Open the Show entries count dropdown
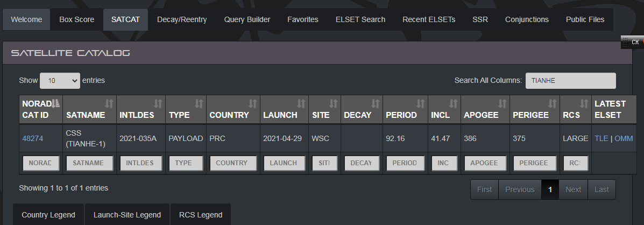 tap(60, 81)
